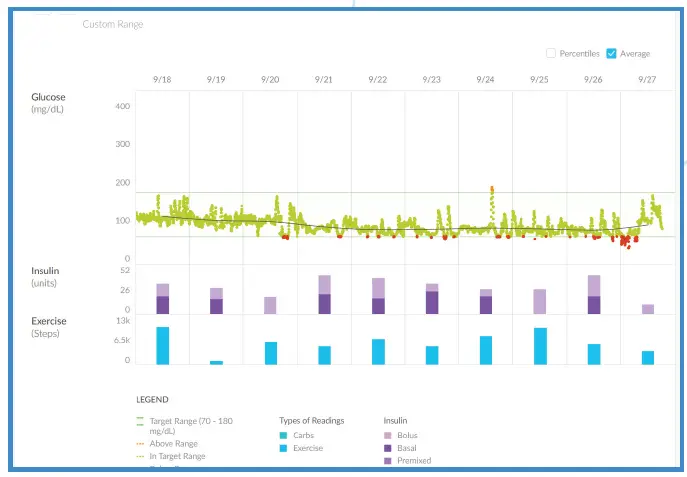Select the 9/26 date column header
The width and height of the screenshot is (687, 477).
pos(593,80)
